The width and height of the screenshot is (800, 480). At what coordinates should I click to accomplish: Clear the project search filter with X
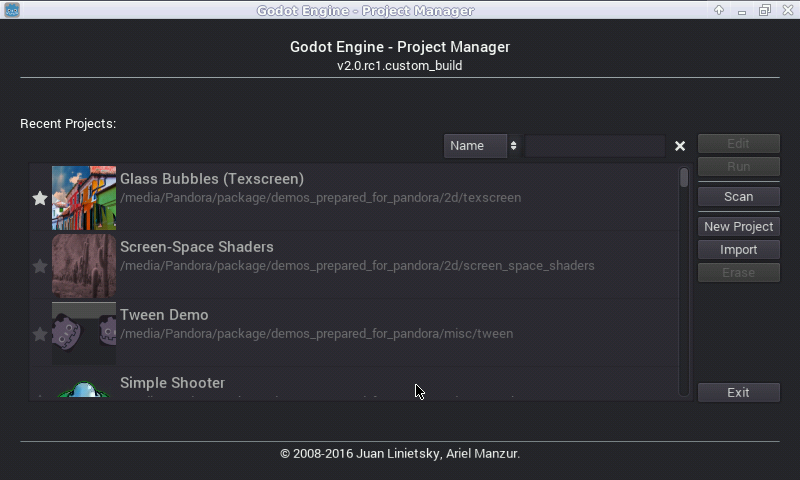click(x=680, y=146)
